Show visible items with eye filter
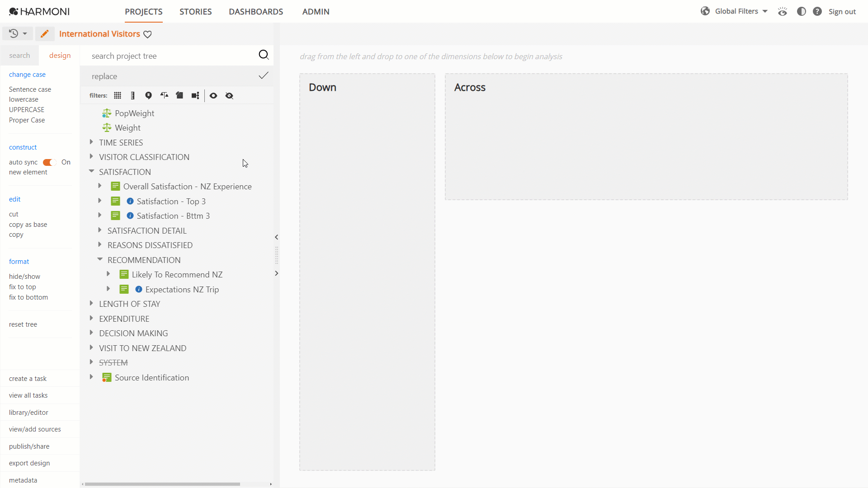The image size is (868, 488). [x=213, y=95]
